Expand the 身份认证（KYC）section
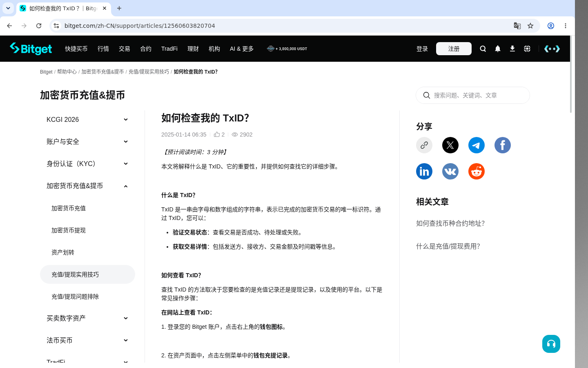The height and width of the screenshot is (368, 588). point(126,164)
